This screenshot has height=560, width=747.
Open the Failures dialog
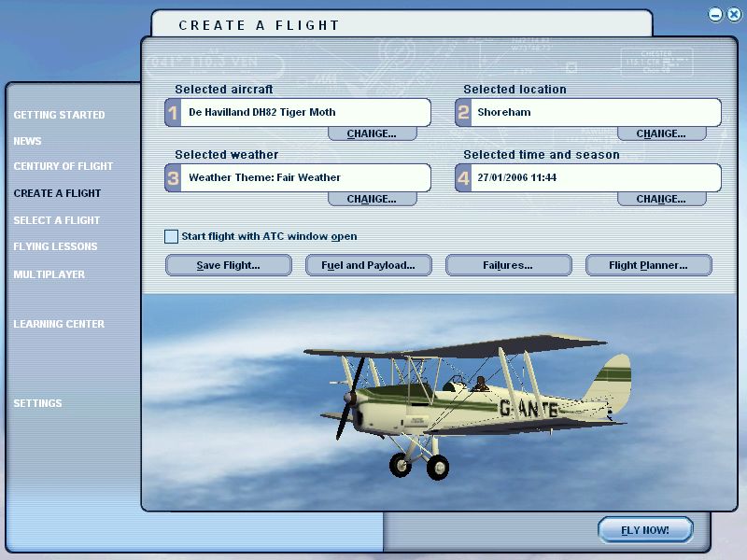pyautogui.click(x=508, y=265)
